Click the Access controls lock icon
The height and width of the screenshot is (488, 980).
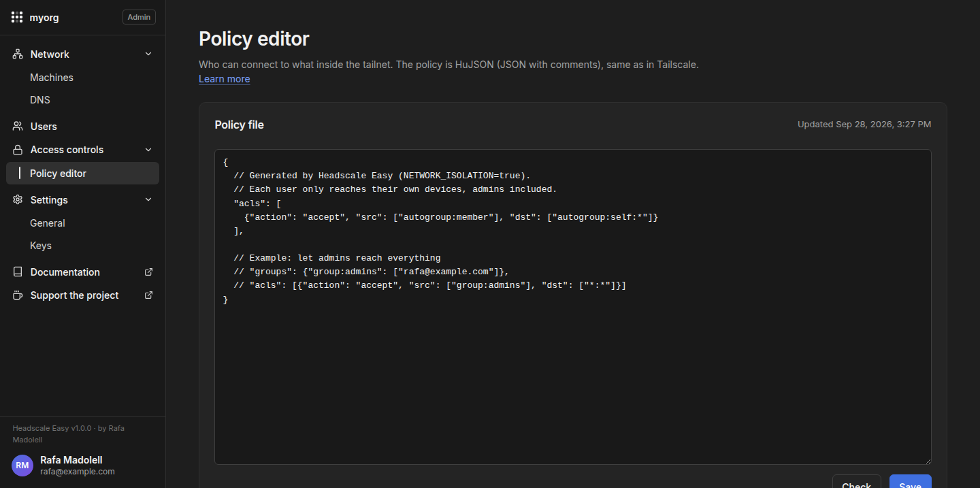point(18,150)
